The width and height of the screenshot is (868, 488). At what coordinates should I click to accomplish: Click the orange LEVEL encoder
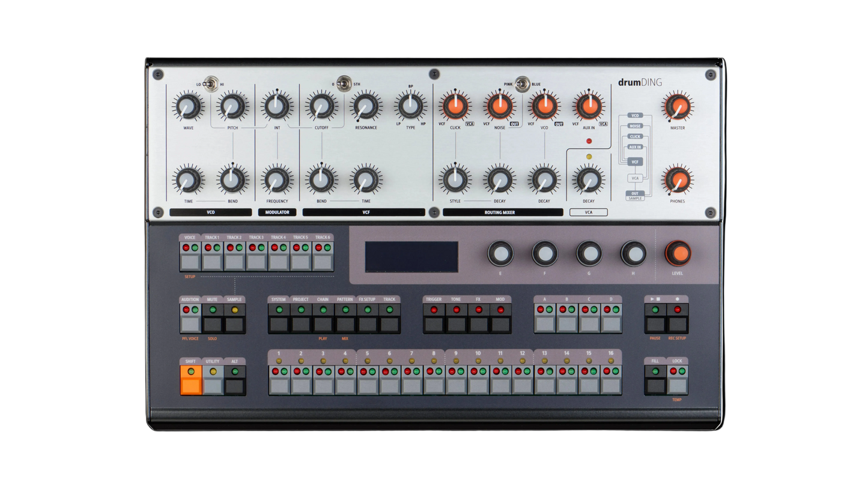pyautogui.click(x=678, y=253)
